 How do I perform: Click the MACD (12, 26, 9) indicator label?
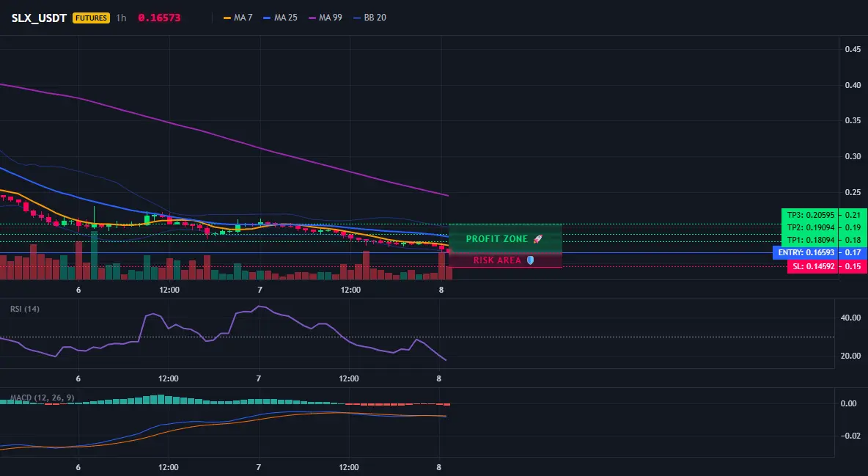point(42,398)
